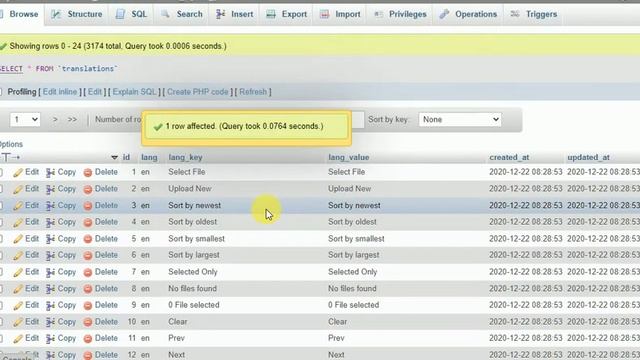Switch to the SQL tab
Image resolution: width=640 pixels, height=360 pixels.
(131, 14)
